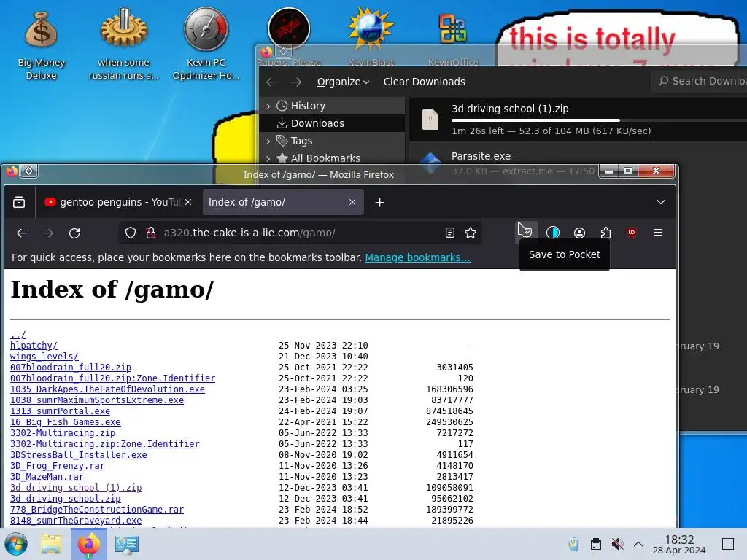The image size is (747, 560).
Task: Open file manager from taskbar
Action: coord(51,544)
